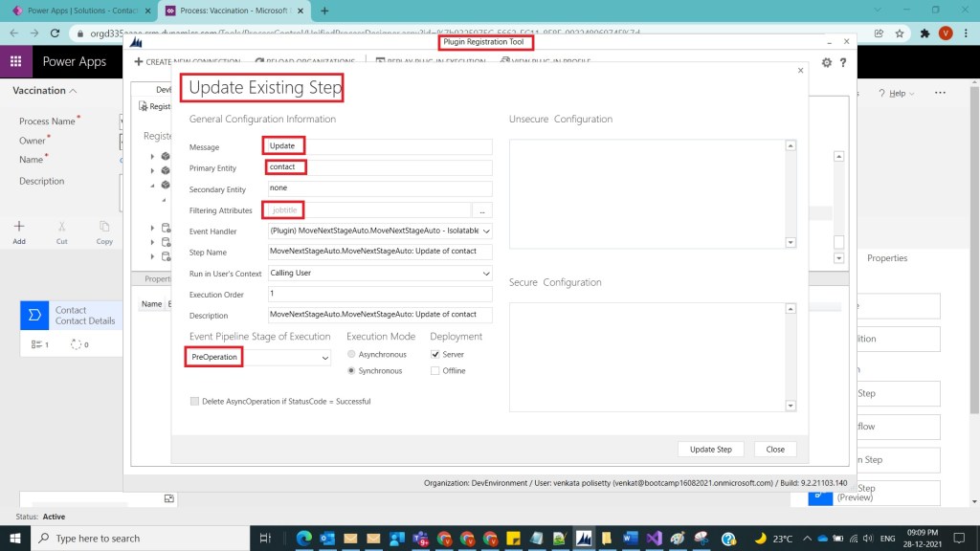Screen dimensions: 980x551
Task: Click the Close button in the dialog
Action: [775, 449]
